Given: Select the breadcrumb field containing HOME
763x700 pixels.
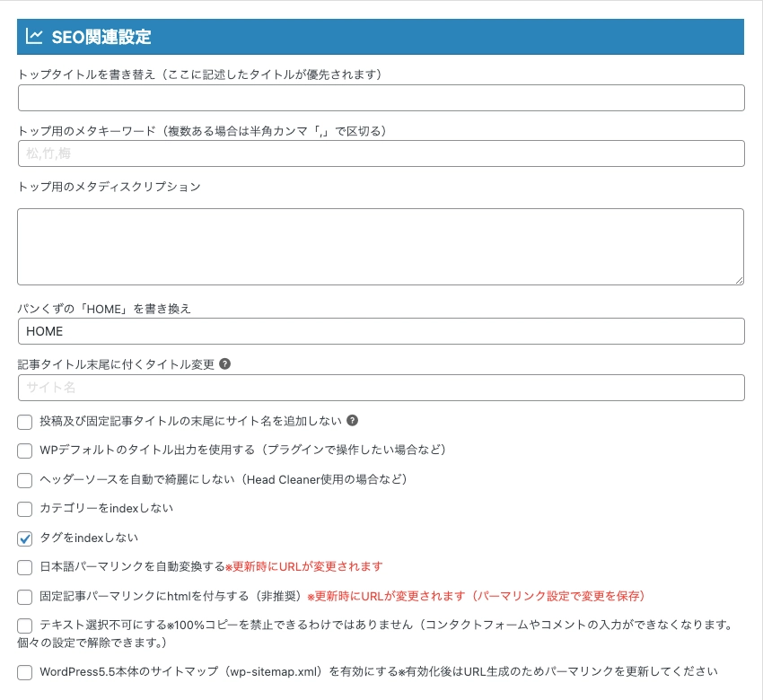Looking at the screenshot, I should [x=381, y=331].
